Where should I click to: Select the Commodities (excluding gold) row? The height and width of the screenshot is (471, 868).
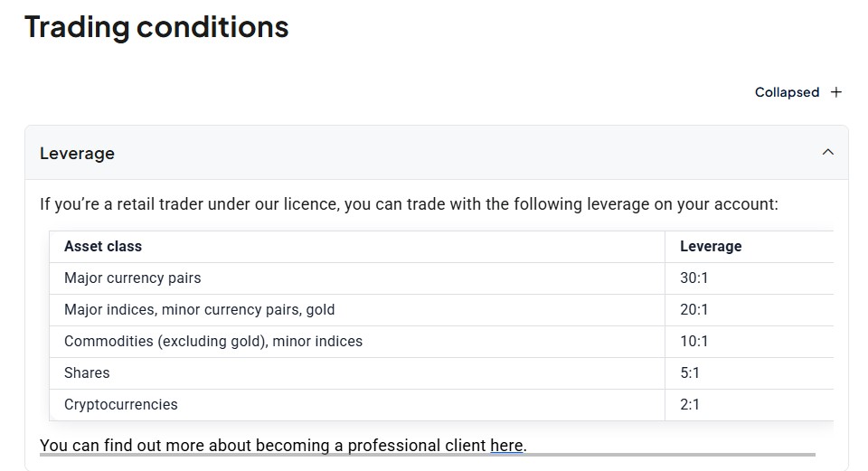(441, 342)
